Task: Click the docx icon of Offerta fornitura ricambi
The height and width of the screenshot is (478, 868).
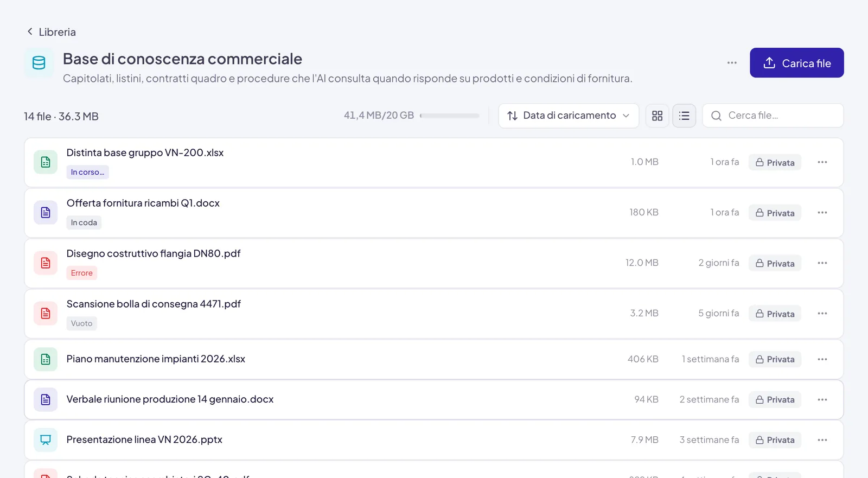Action: (x=46, y=213)
